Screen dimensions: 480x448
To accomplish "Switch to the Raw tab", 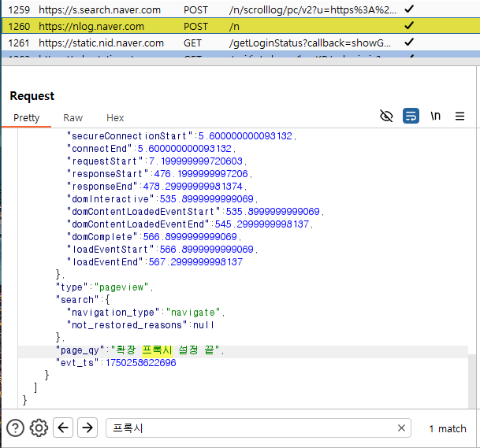I will click(x=73, y=118).
